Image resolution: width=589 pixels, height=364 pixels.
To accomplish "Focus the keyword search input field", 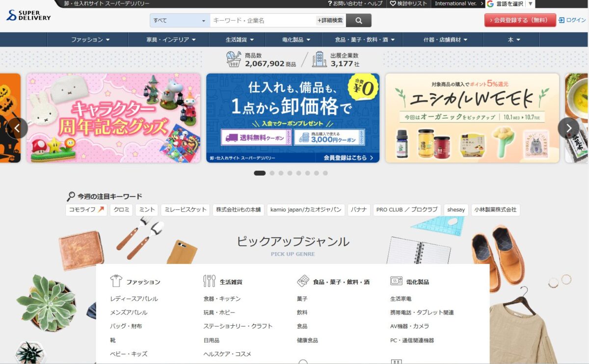I will click(x=263, y=21).
